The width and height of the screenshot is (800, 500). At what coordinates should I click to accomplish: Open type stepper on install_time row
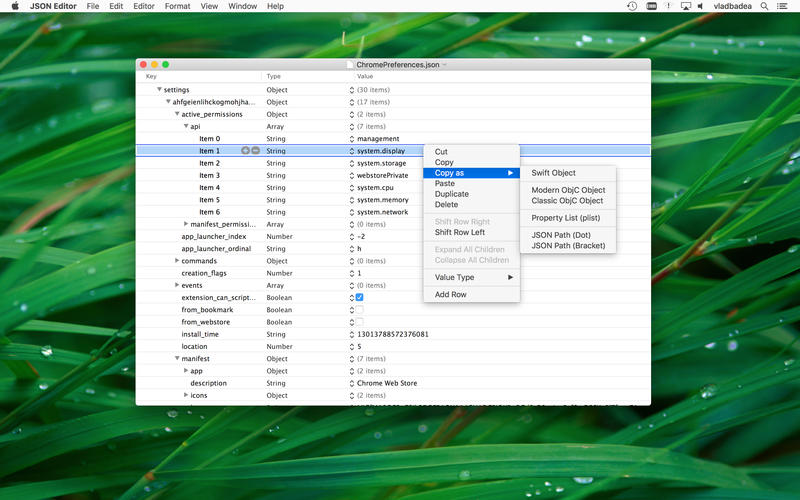click(x=352, y=334)
